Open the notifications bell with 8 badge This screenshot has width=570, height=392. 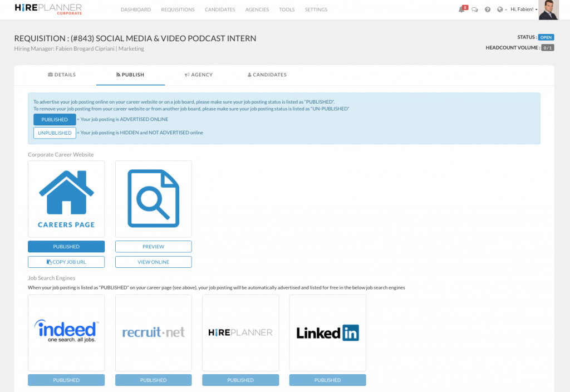(463, 9)
